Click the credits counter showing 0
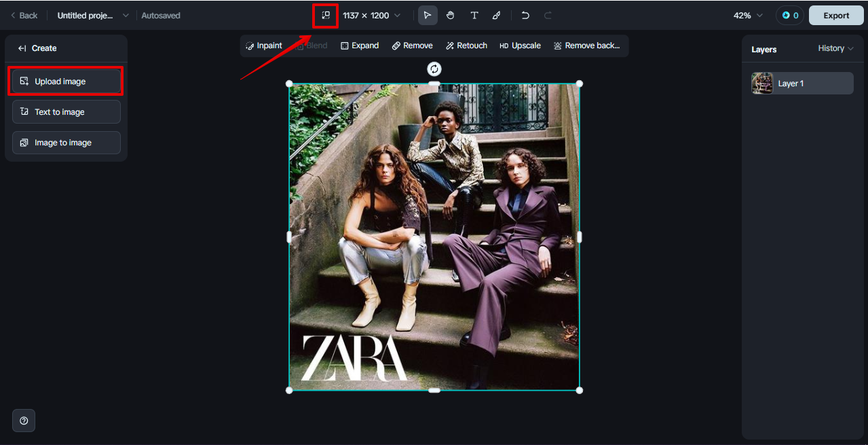 click(x=790, y=15)
